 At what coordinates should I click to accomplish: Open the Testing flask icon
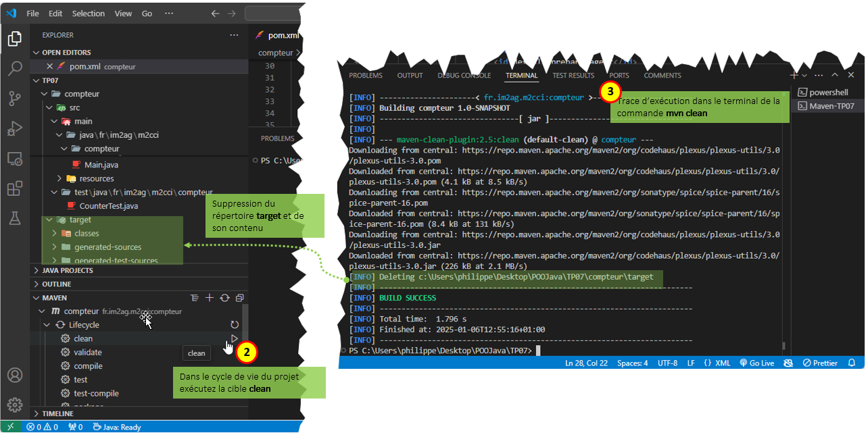(x=14, y=217)
